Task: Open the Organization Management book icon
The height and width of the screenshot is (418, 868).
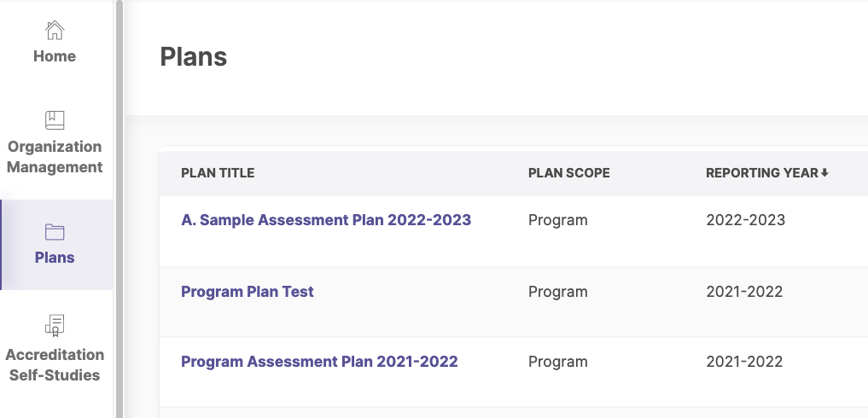Action: [55, 120]
